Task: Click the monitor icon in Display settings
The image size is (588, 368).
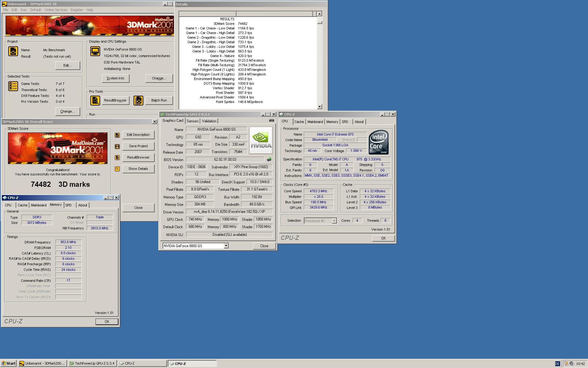Action: click(95, 51)
